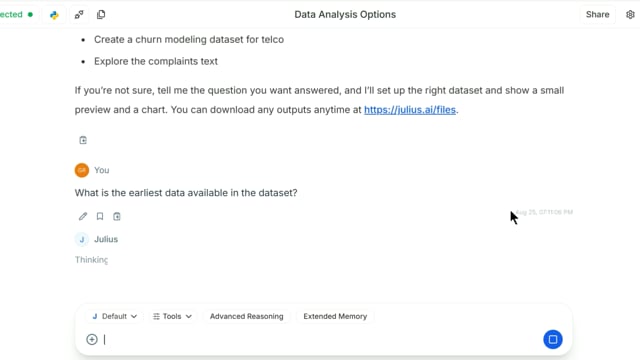Open the connector plug icon in the header
The height and width of the screenshot is (360, 640).
[x=79, y=15]
